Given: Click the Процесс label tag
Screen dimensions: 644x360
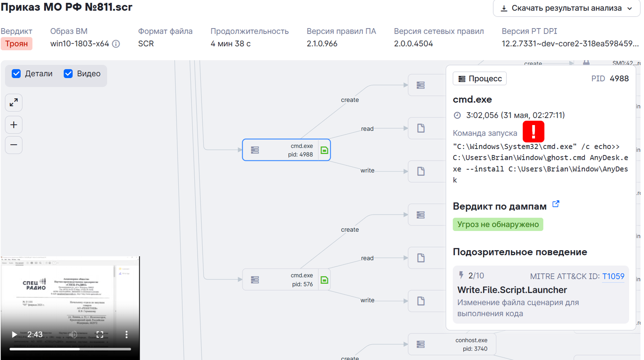Looking at the screenshot, I should click(x=479, y=78).
